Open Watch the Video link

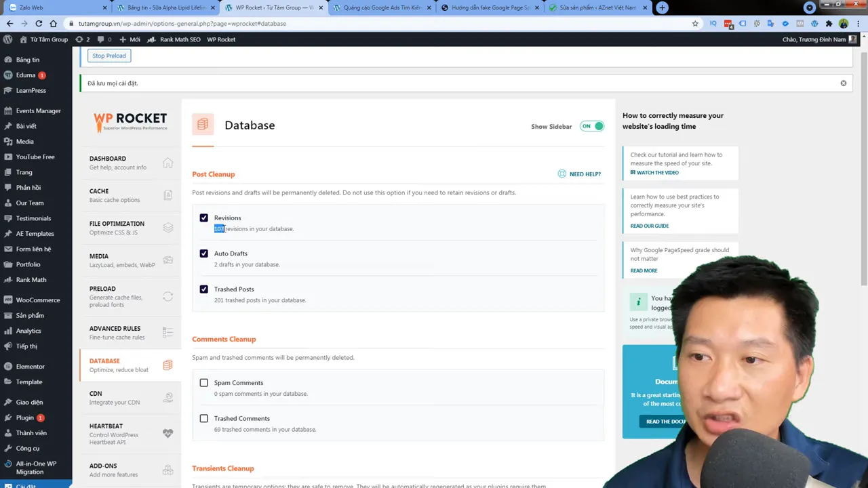coord(654,173)
